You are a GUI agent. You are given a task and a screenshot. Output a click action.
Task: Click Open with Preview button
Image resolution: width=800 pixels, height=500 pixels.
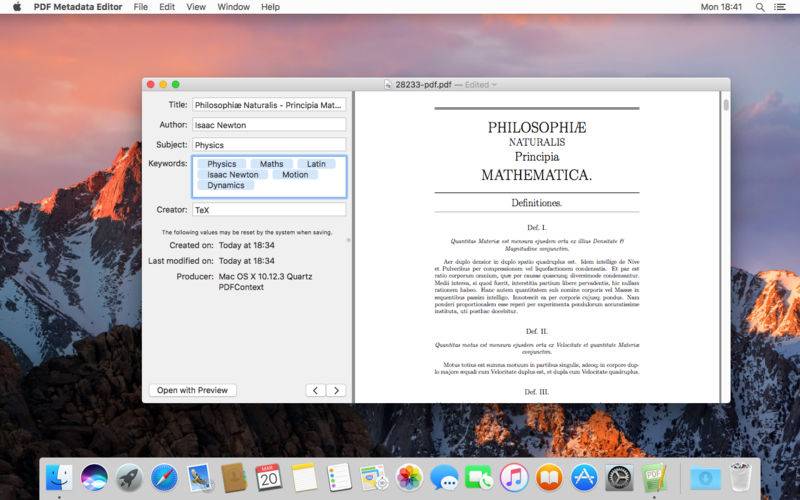pyautogui.click(x=192, y=390)
